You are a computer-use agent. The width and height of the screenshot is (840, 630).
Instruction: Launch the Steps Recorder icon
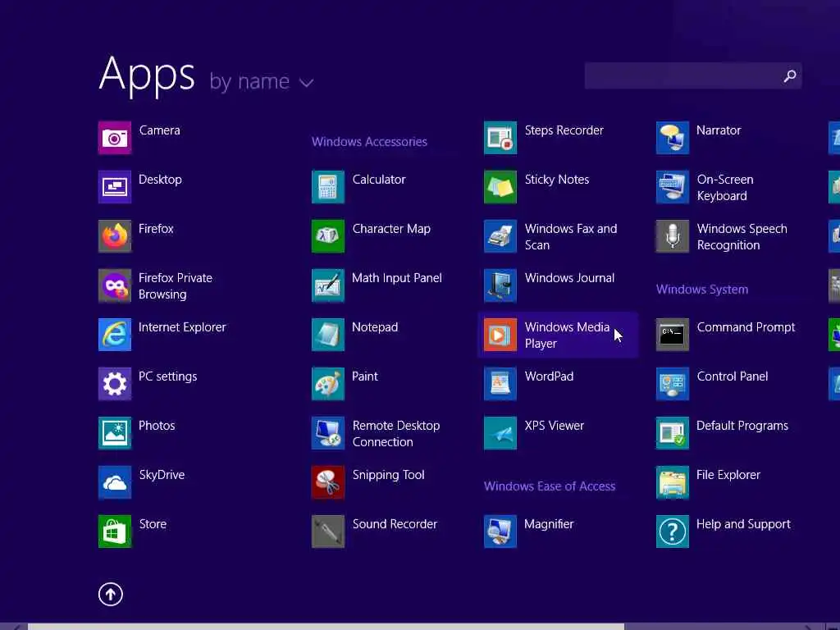pyautogui.click(x=500, y=138)
